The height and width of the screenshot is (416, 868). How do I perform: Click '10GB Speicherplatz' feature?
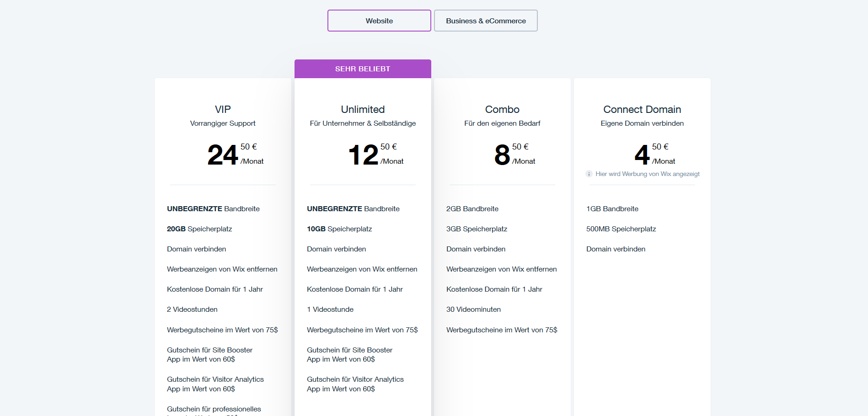pos(339,229)
